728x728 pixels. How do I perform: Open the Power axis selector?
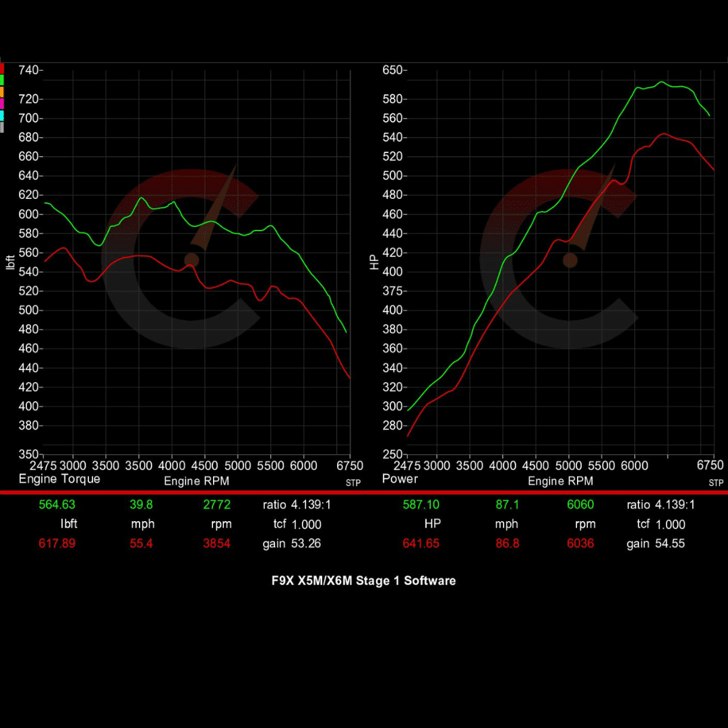tap(400, 479)
